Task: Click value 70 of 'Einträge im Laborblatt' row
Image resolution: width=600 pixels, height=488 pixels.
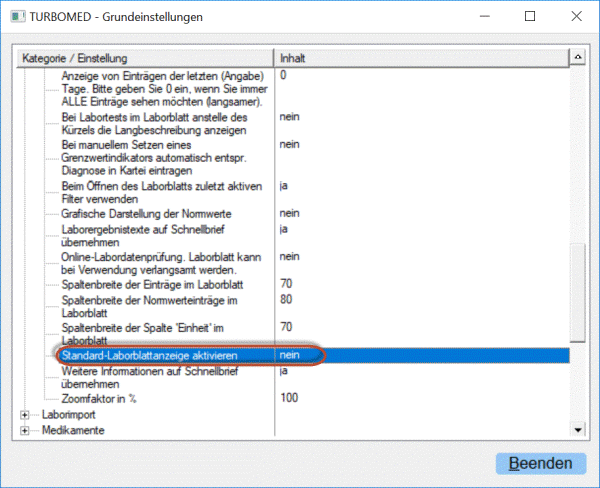Action: pyautogui.click(x=286, y=284)
